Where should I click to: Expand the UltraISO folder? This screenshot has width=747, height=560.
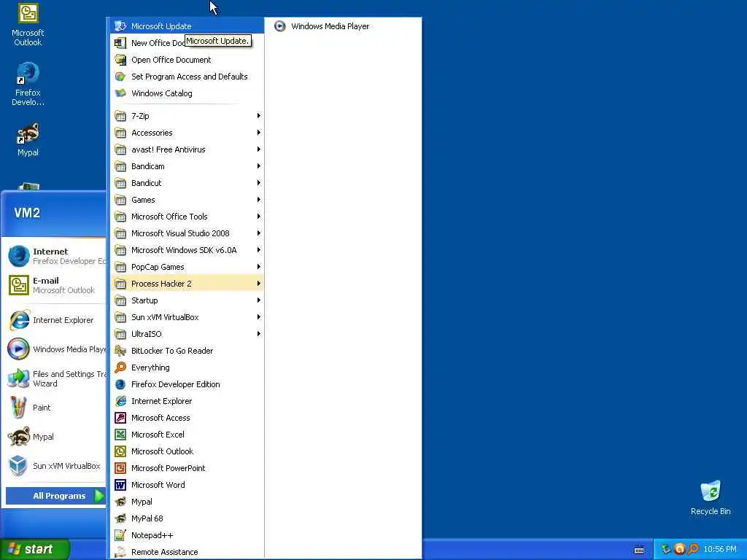187,334
